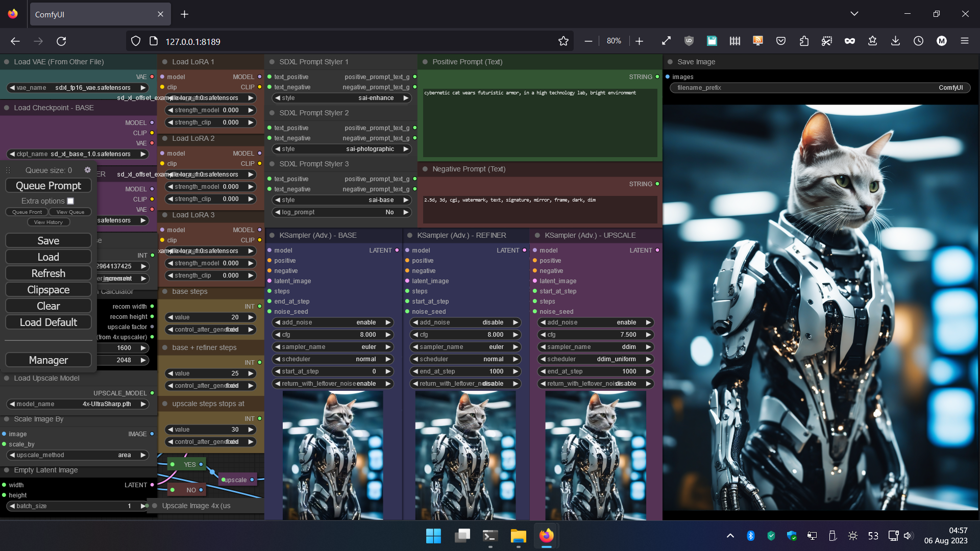Screen dimensions: 980x551
Task: Click the View Queue button
Action: click(x=70, y=211)
